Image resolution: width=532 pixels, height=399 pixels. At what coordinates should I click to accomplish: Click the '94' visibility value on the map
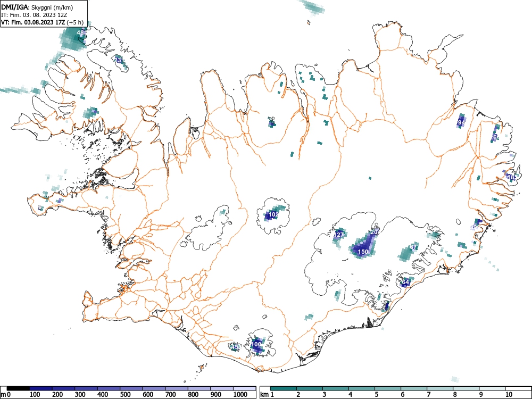click(461, 122)
